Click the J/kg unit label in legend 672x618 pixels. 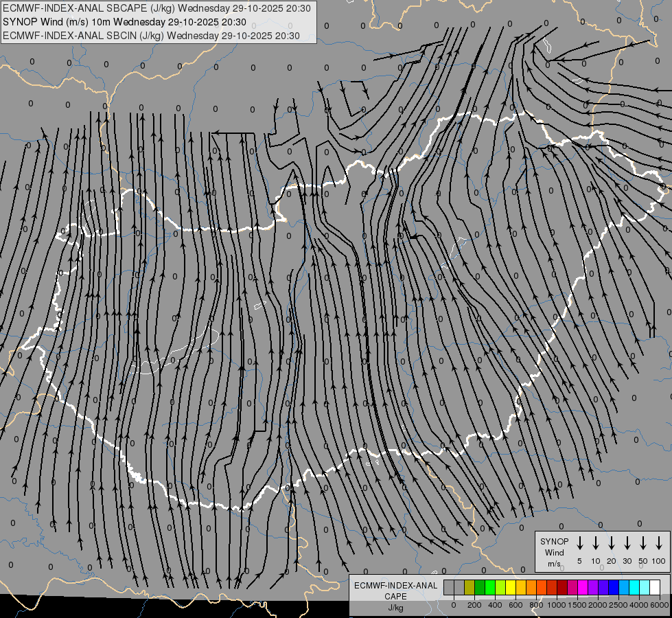point(395,608)
